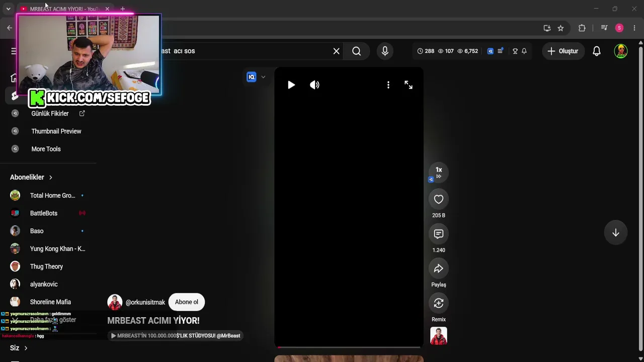The image size is (644, 362).
Task: Open the YouTube account avatar menu
Action: 621,51
